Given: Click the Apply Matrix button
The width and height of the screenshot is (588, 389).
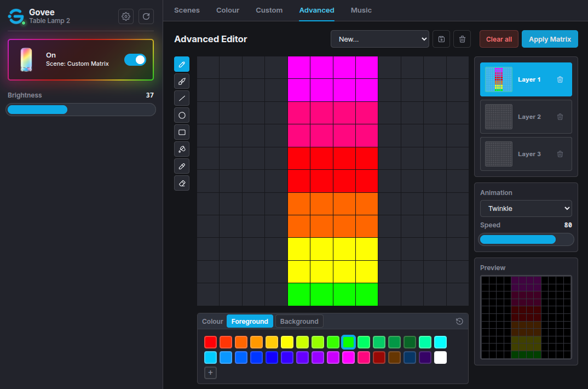Looking at the screenshot, I should (550, 39).
